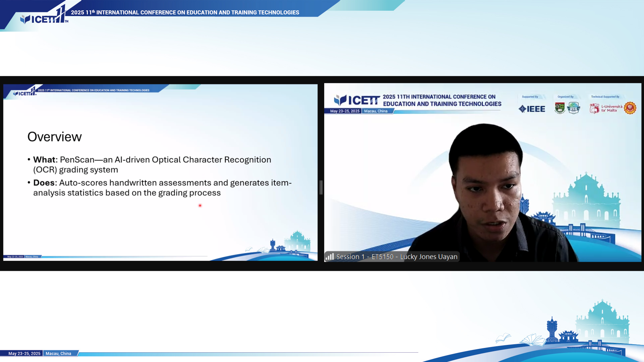Click the signal-strength bars beside the session label
This screenshot has width=644, height=362.
click(330, 257)
